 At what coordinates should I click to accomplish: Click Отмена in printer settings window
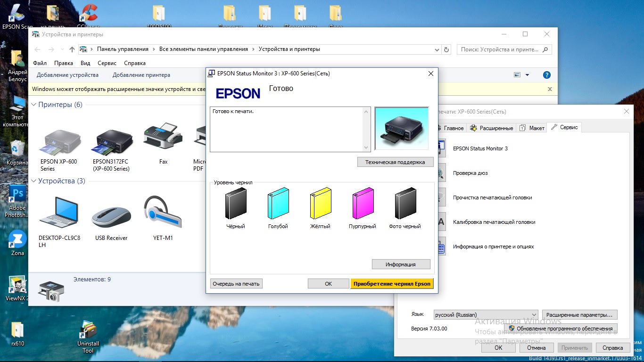(537, 348)
